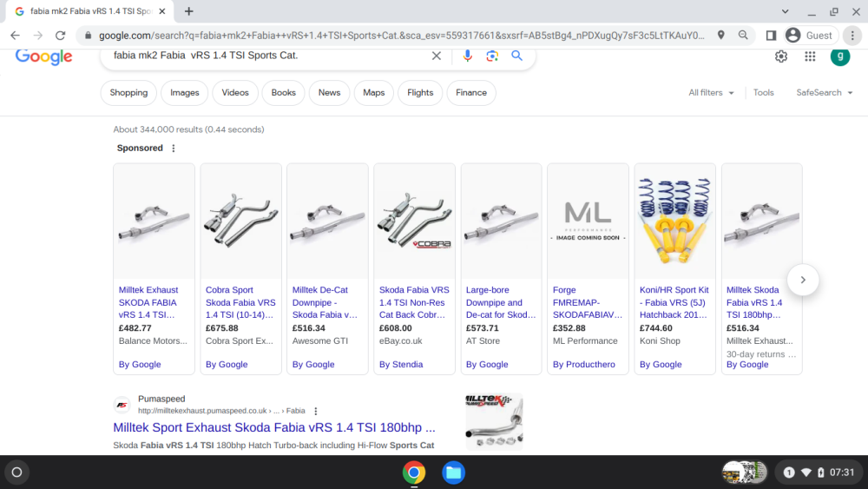Open the Files app from the shelf
Screen dimensions: 868x489
(x=453, y=472)
